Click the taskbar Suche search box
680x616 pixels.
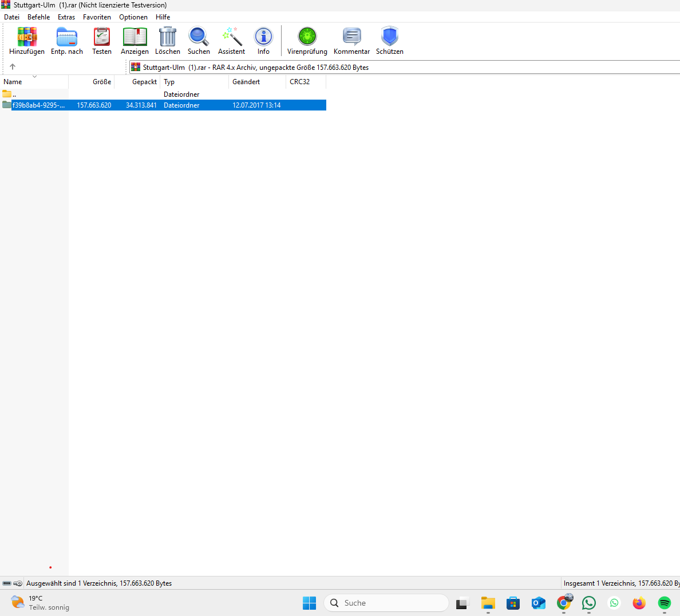386,603
